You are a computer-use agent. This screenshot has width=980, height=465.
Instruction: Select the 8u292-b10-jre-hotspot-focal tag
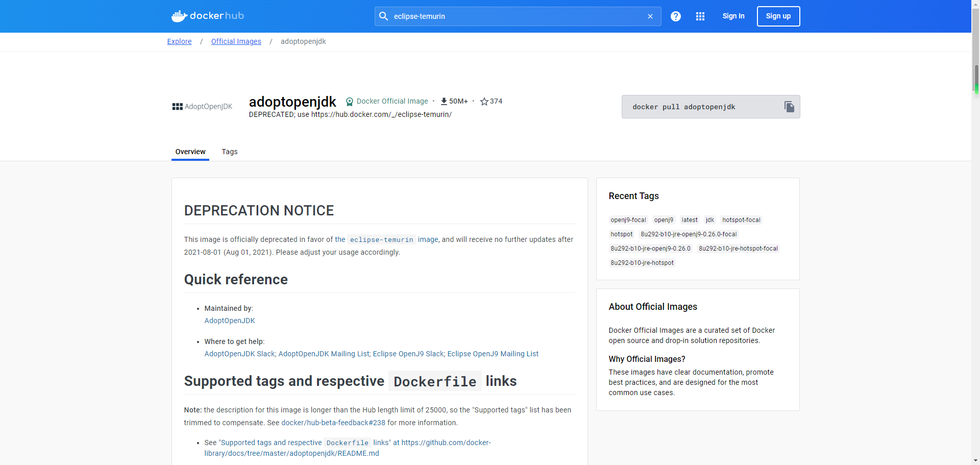pyautogui.click(x=738, y=249)
